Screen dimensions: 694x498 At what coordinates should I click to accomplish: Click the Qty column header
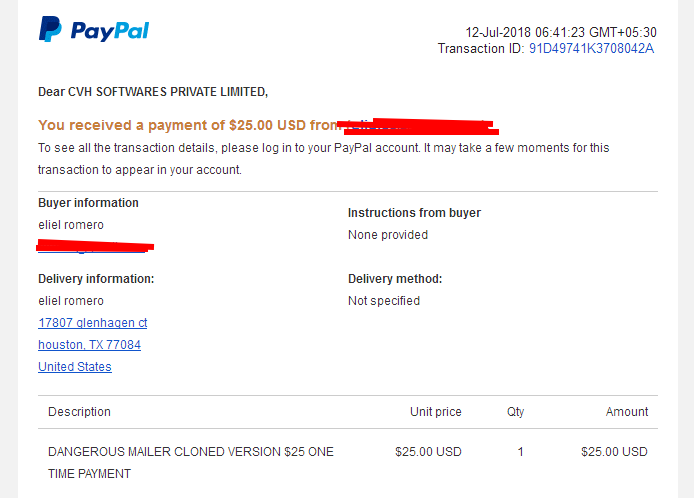click(515, 412)
